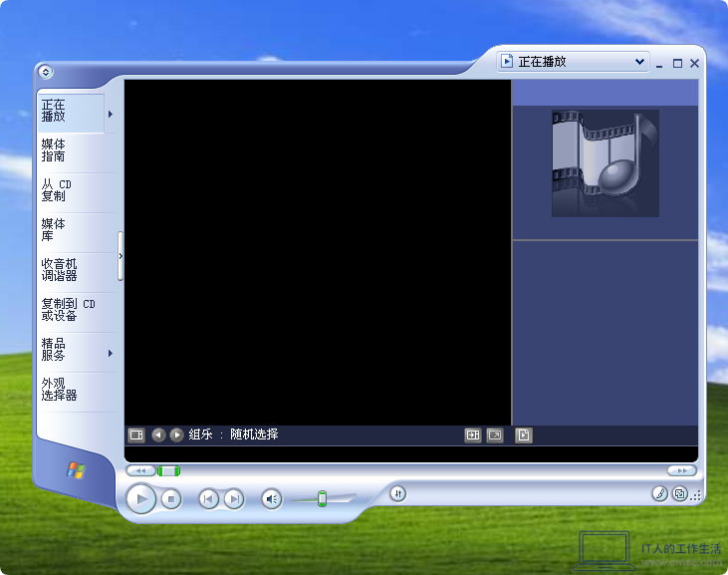The image size is (728, 575).
Task: Select next visualization arrow
Action: (176, 434)
